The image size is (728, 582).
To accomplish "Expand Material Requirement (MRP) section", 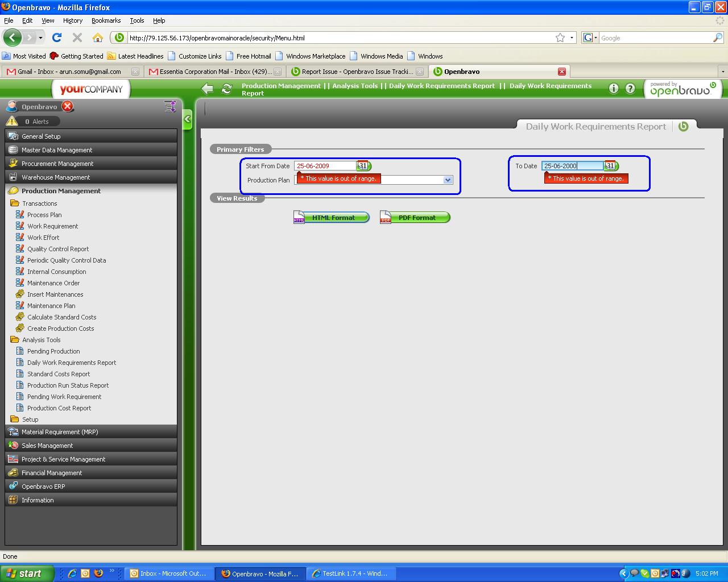I will click(91, 432).
